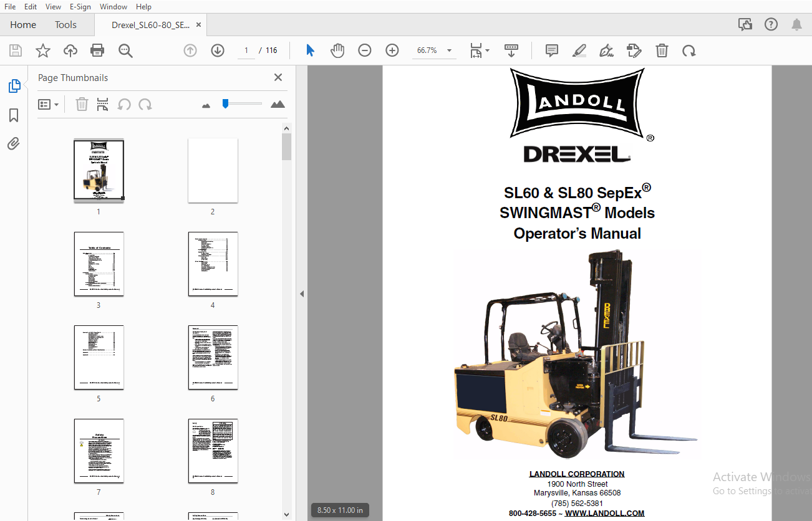Image resolution: width=812 pixels, height=521 pixels.
Task: Click the upload to cloud icon
Action: [x=70, y=50]
